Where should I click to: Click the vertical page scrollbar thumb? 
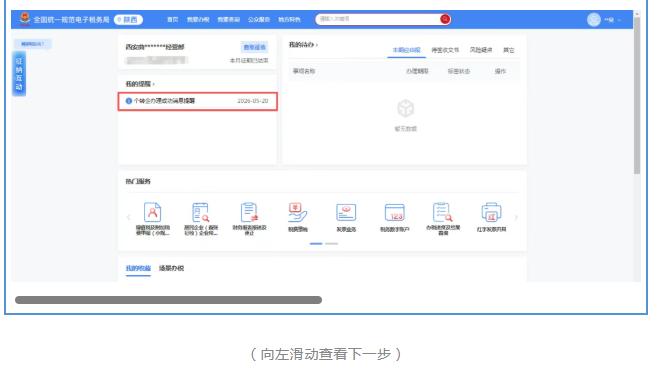click(x=637, y=95)
